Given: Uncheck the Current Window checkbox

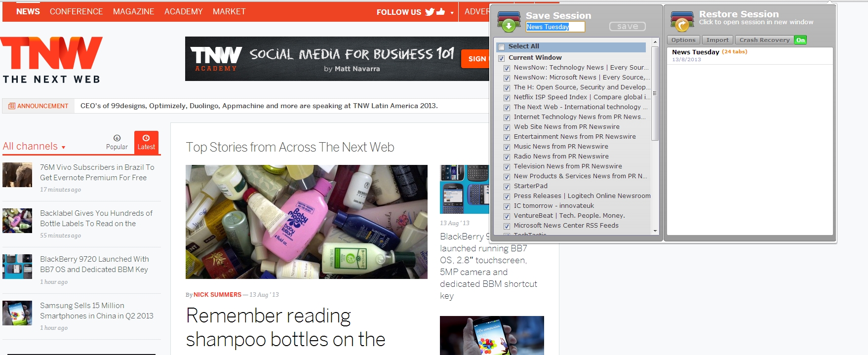Looking at the screenshot, I should [502, 58].
